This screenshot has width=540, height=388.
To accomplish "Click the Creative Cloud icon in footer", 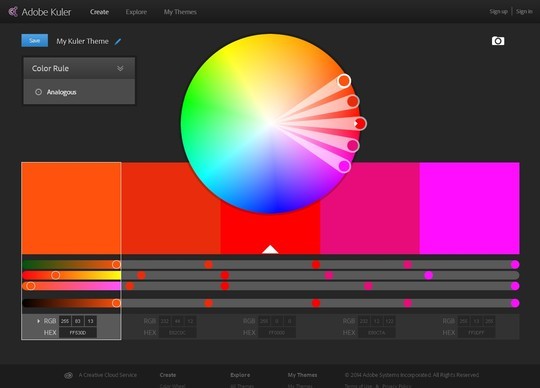I will pos(68,375).
